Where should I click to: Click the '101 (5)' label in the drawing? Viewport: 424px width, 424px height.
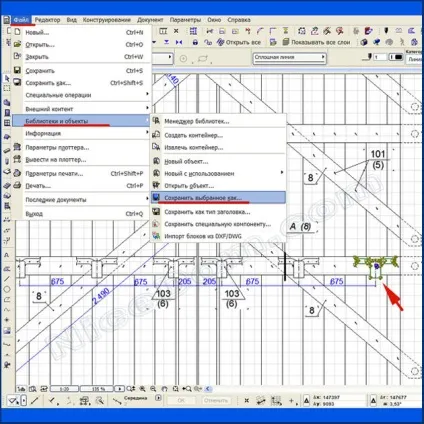pyautogui.click(x=378, y=159)
